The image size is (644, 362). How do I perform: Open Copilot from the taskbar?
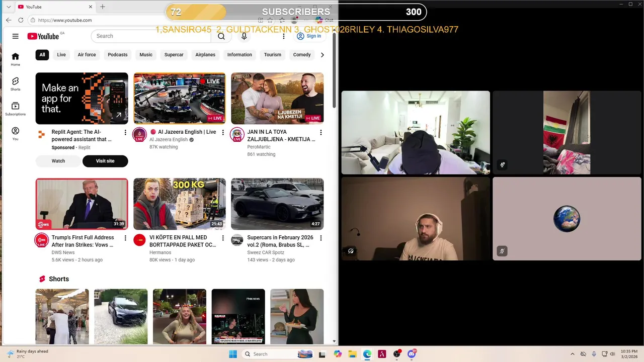[338, 354]
